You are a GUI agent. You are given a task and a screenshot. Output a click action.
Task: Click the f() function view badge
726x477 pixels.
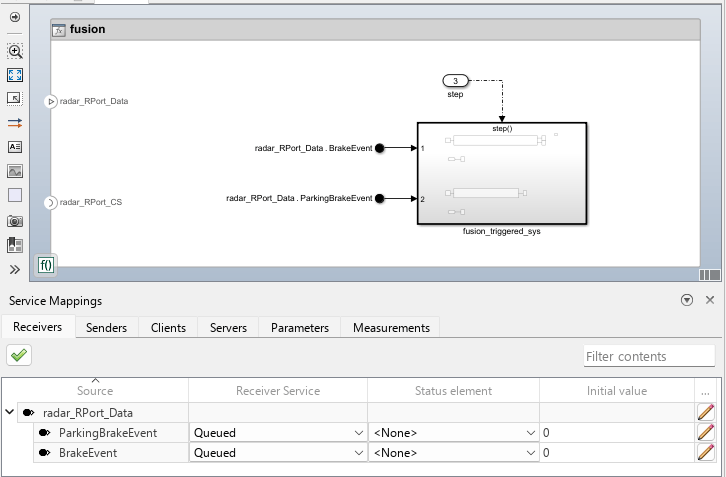[46, 265]
